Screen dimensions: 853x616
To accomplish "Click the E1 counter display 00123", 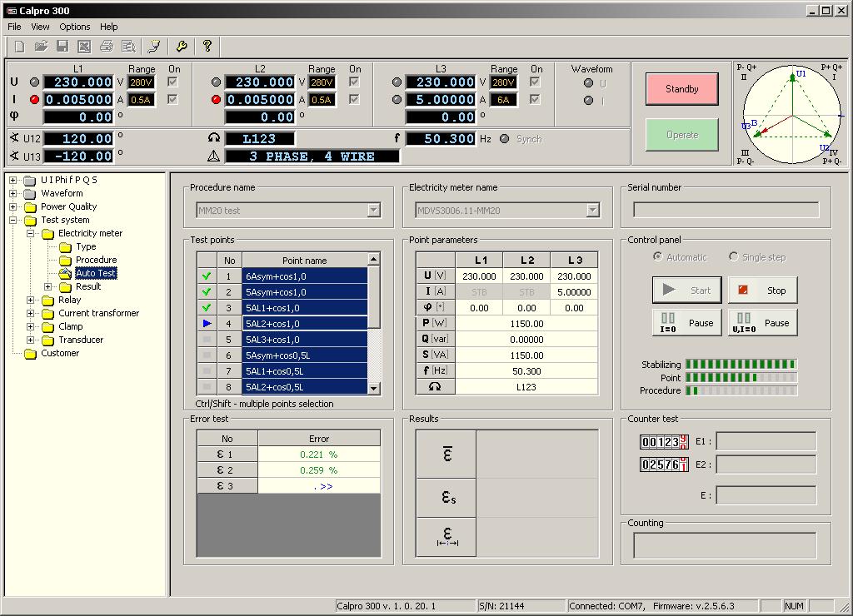I will coord(664,441).
